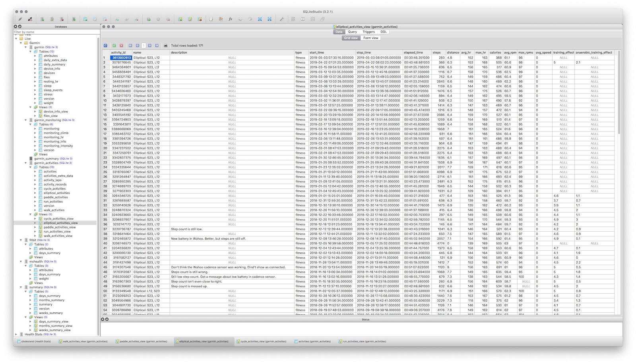This screenshot has height=364, width=636.
Task: Open the activities (garmin_activities) window tab
Action: [312, 341]
